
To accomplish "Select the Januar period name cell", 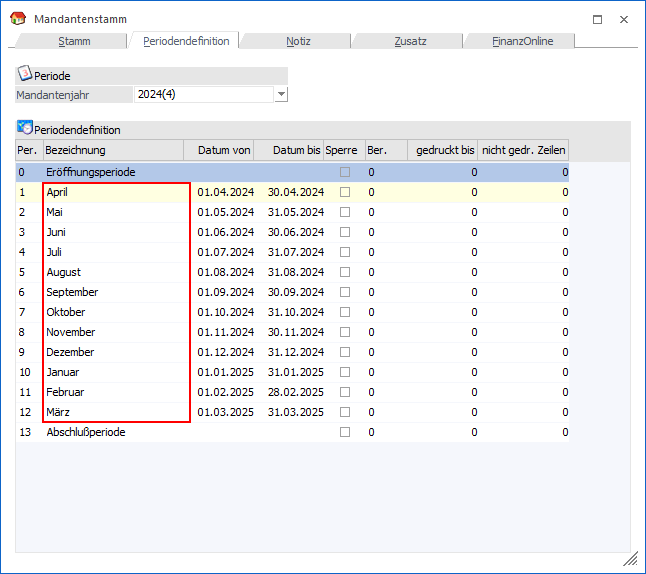I will pos(64,372).
